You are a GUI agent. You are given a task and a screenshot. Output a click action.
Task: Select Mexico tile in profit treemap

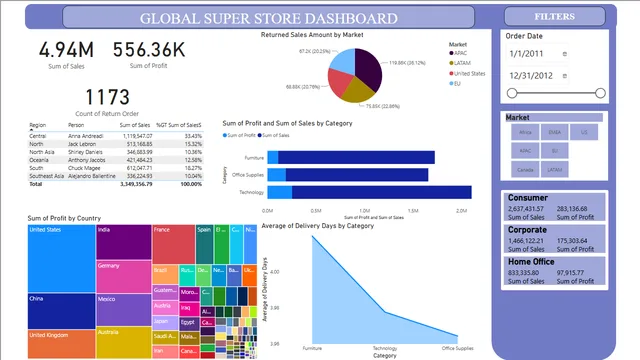[x=124, y=310]
